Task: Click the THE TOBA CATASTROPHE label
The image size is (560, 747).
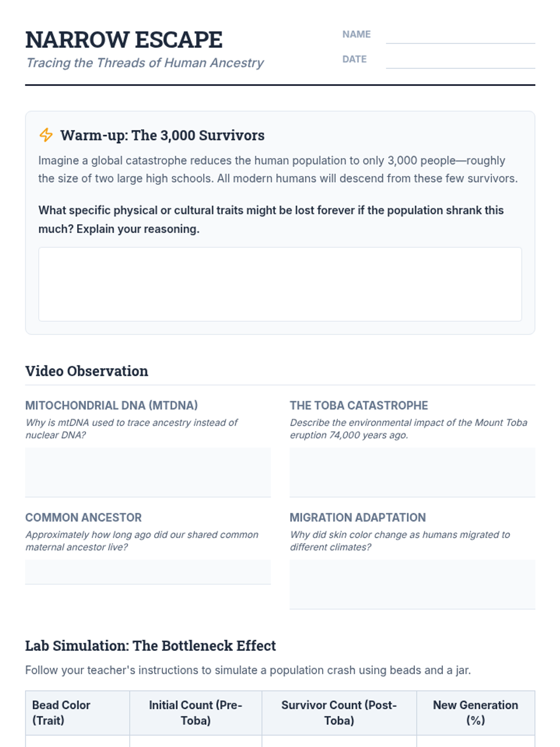Action: tap(358, 405)
